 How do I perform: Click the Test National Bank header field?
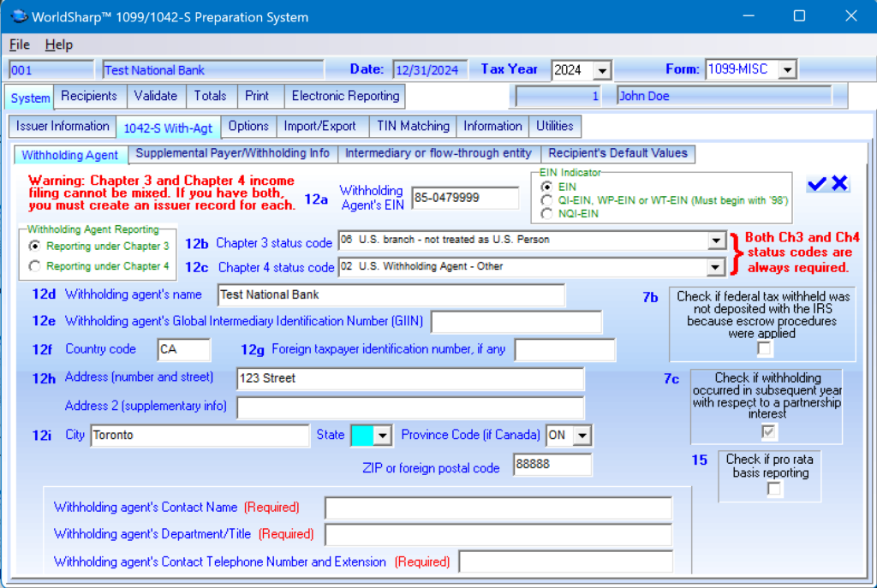213,70
